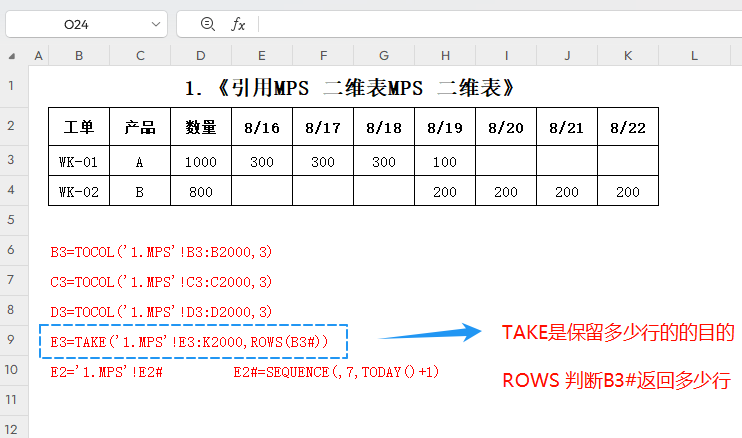This screenshot has height=438, width=742.
Task: Click the 'TAKE是保留多少行的的目的' note
Action: click(x=618, y=333)
